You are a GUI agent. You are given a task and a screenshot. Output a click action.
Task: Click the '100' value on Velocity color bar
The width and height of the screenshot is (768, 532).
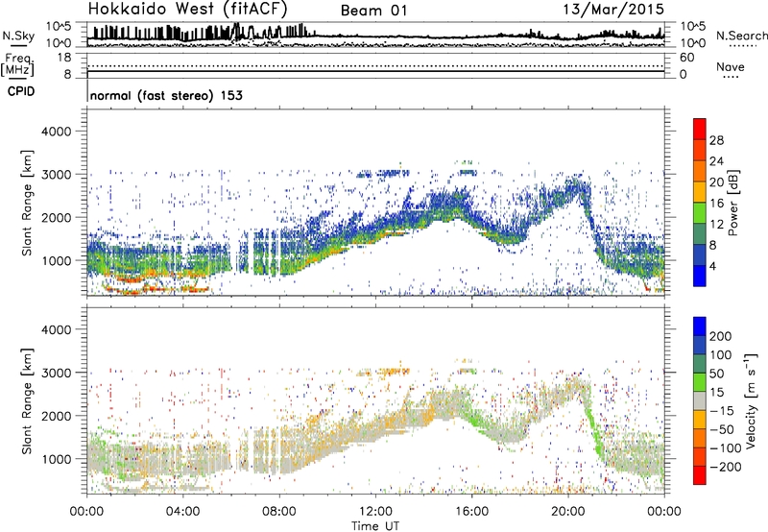pyautogui.click(x=721, y=355)
